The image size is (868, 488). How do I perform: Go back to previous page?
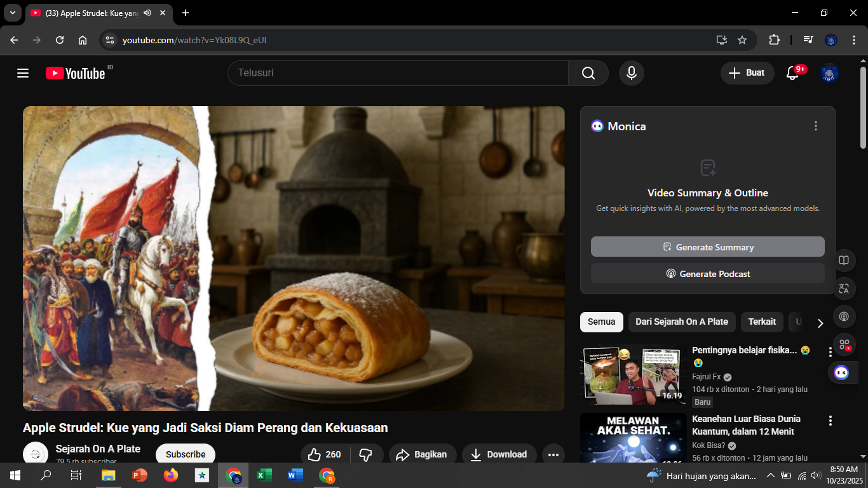tap(14, 40)
